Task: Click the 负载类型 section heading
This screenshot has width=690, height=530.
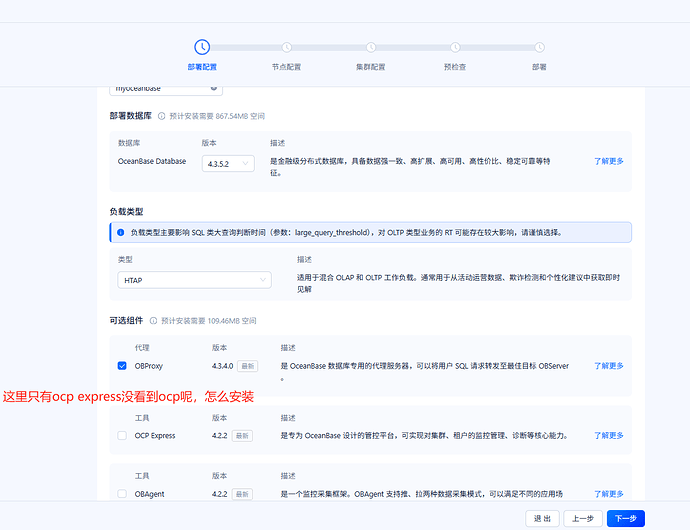Action: (x=126, y=212)
